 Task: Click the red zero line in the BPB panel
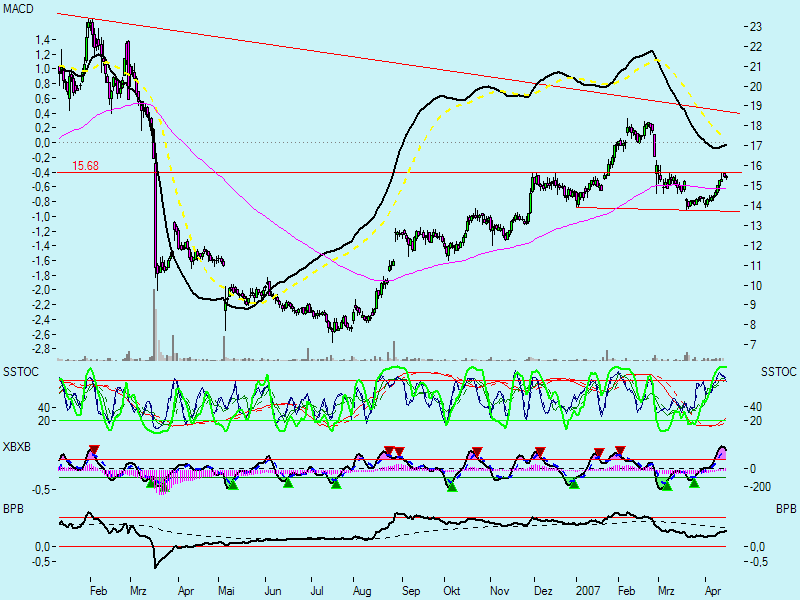[x=400, y=547]
